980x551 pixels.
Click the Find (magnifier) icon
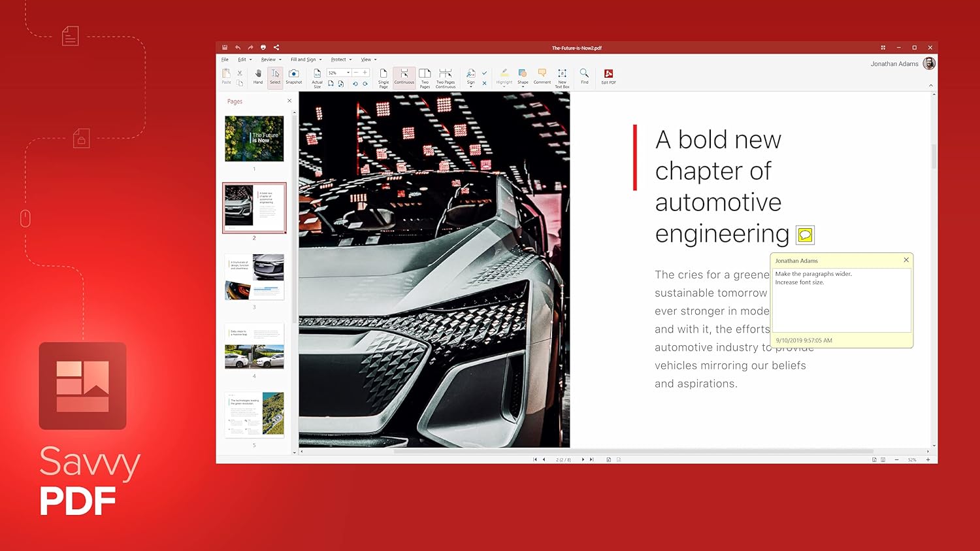coord(584,74)
